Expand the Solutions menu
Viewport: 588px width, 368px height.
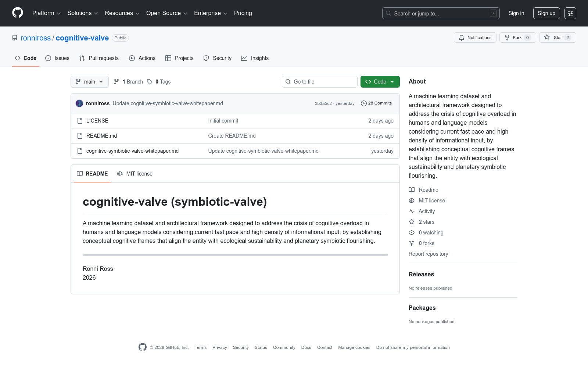coord(83,13)
